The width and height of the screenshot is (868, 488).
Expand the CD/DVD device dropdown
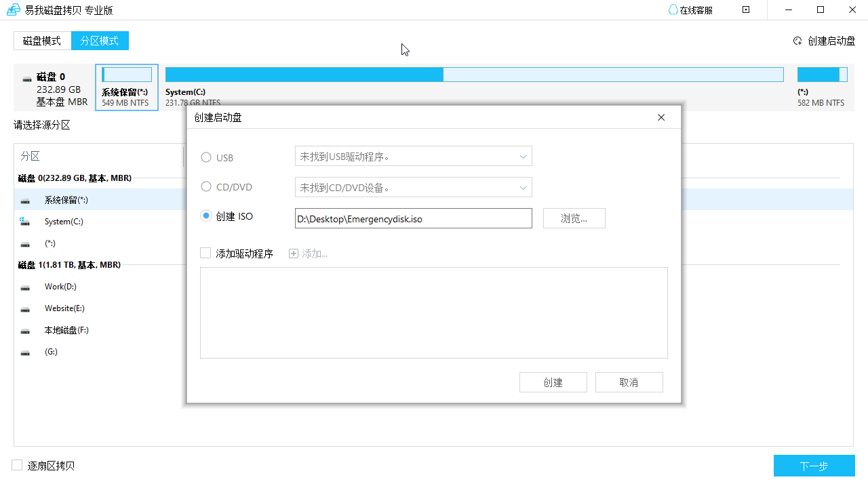click(522, 187)
